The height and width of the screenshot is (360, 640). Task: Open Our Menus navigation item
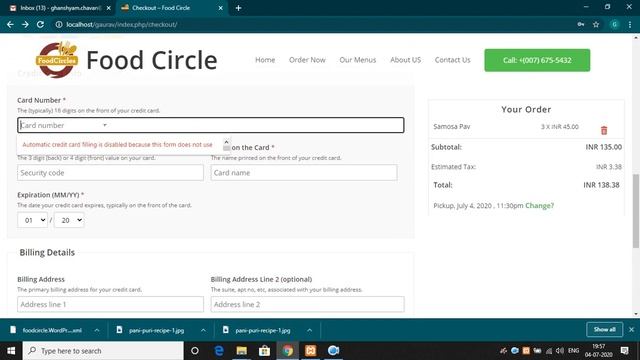(x=358, y=60)
